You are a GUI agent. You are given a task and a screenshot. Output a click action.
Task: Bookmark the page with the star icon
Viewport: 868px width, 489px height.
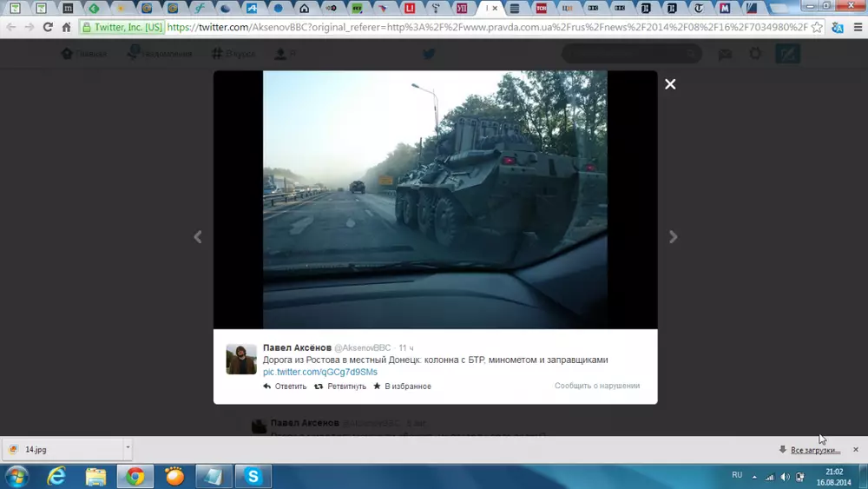[817, 27]
